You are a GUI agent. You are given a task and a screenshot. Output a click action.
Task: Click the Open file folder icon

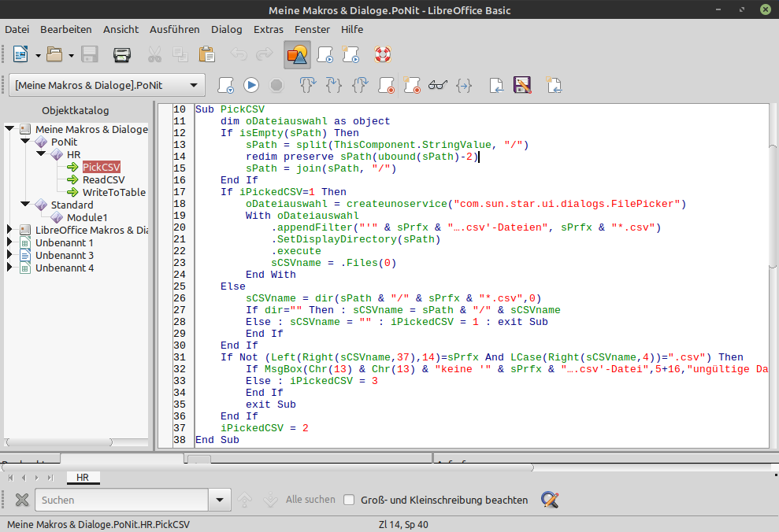pyautogui.click(x=54, y=54)
